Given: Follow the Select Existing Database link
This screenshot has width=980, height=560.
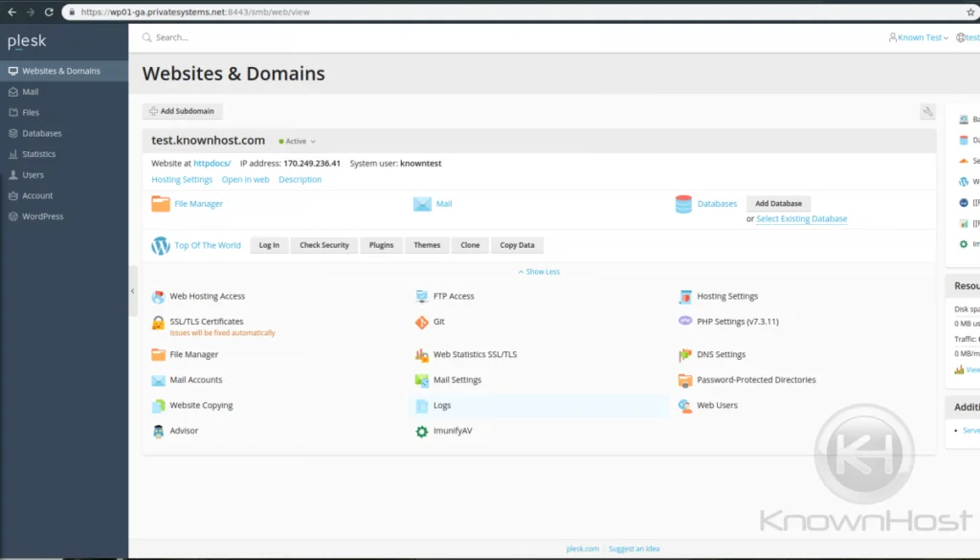Looking at the screenshot, I should coord(801,219).
